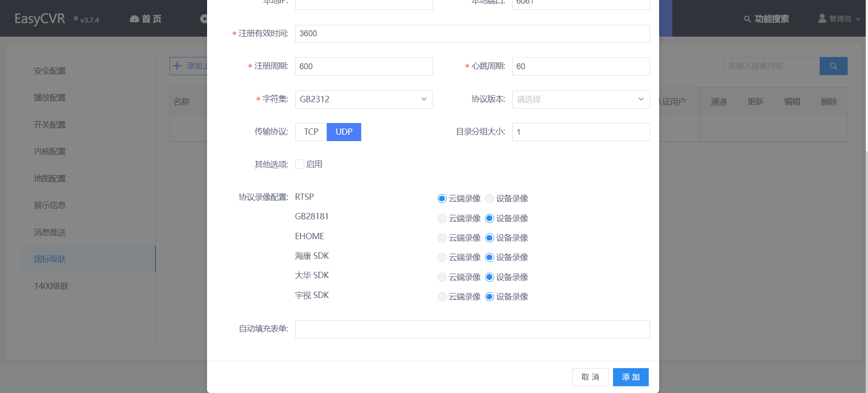The height and width of the screenshot is (393, 868).
Task: Click the 取消 cancel button
Action: pos(590,377)
